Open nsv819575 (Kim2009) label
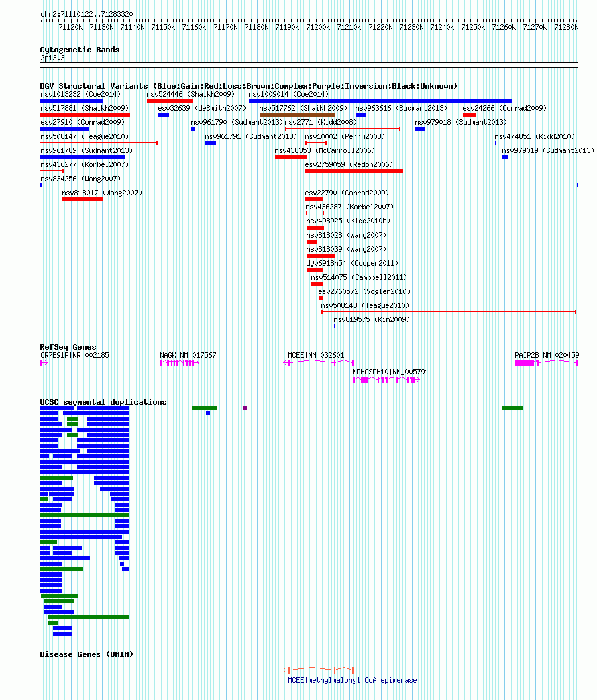 (x=371, y=320)
